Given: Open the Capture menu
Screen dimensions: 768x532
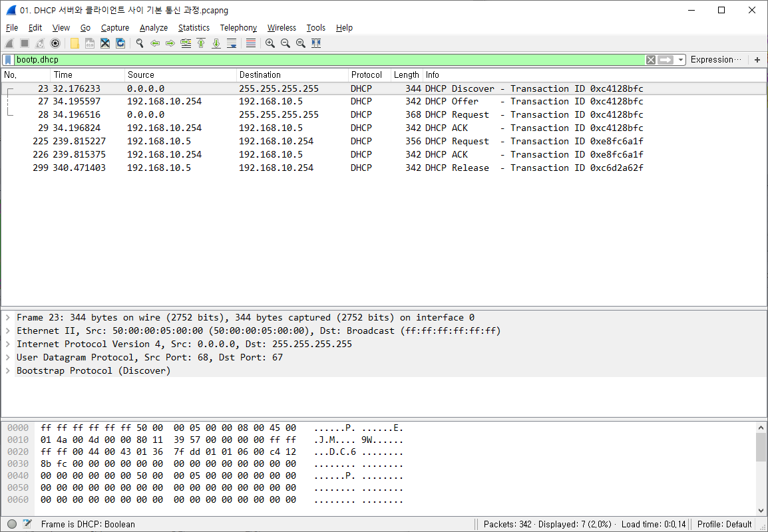Looking at the screenshot, I should tap(115, 28).
